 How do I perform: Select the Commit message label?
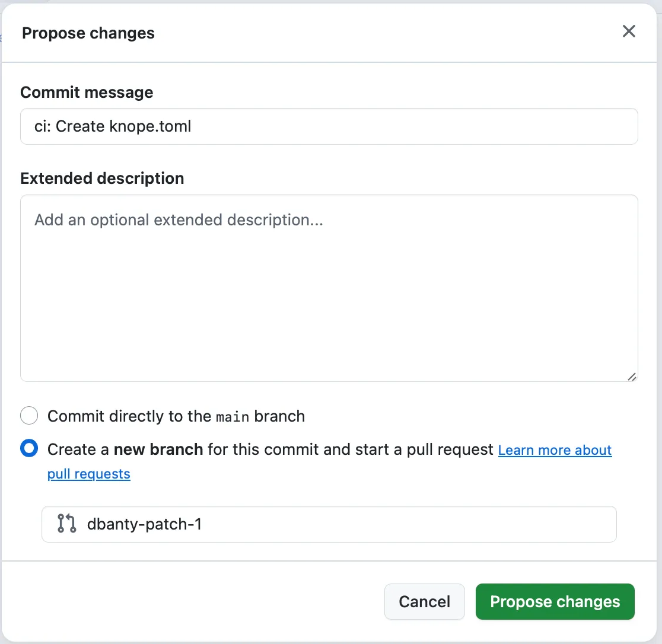point(87,93)
